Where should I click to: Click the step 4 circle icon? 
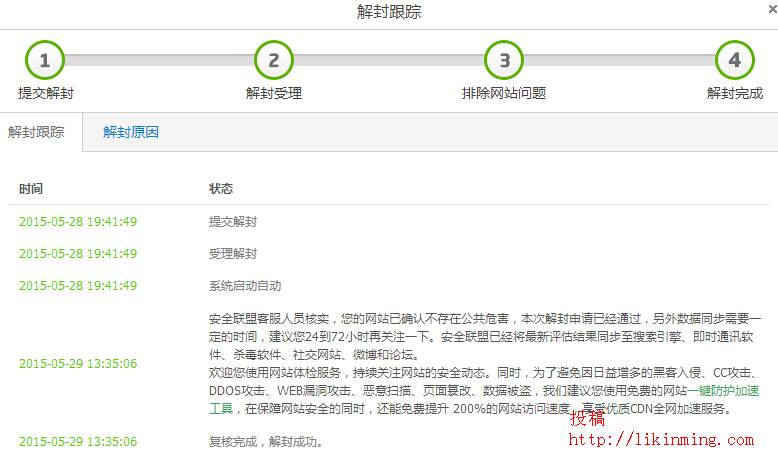(734, 60)
